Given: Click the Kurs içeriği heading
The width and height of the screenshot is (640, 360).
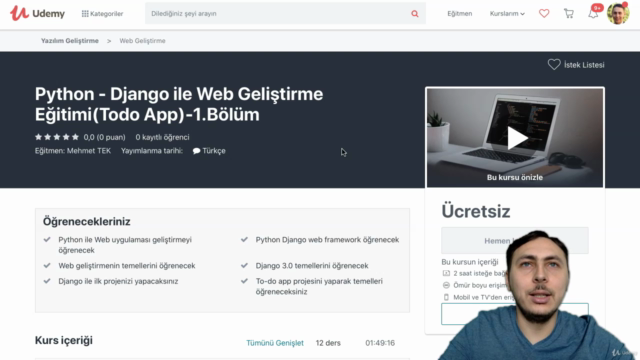Looking at the screenshot, I should click(x=64, y=340).
